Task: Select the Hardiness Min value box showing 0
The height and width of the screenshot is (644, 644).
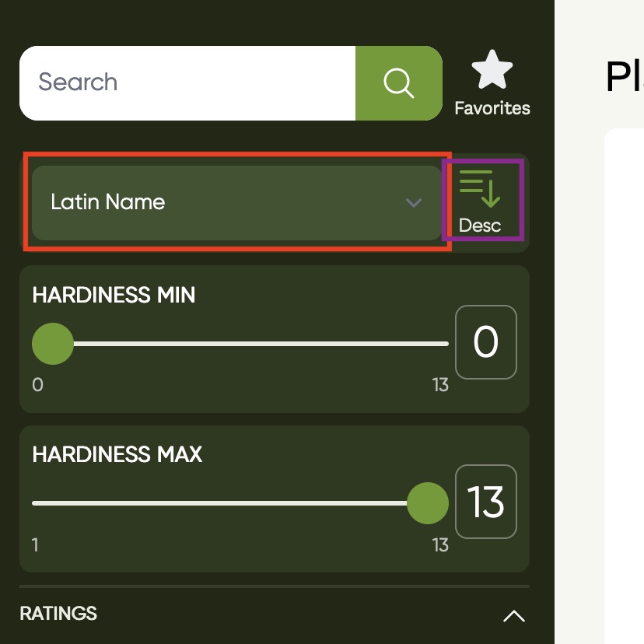Action: 485,342
